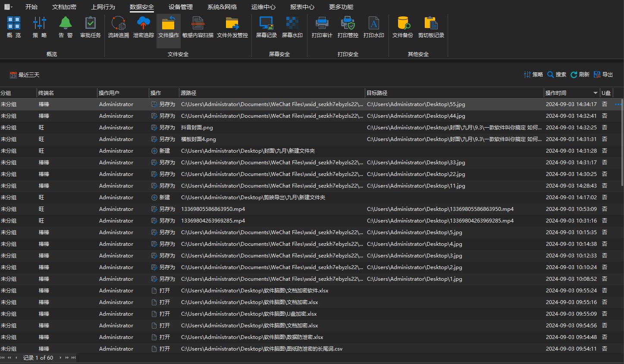Click the 记录 1 of 60 indicator
The height and width of the screenshot is (364, 624).
[38, 358]
